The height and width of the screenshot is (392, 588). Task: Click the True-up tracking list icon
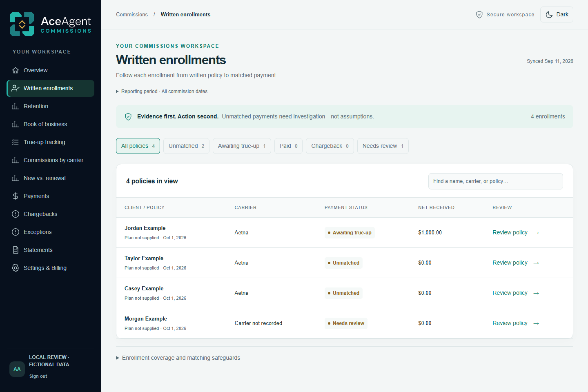16,142
